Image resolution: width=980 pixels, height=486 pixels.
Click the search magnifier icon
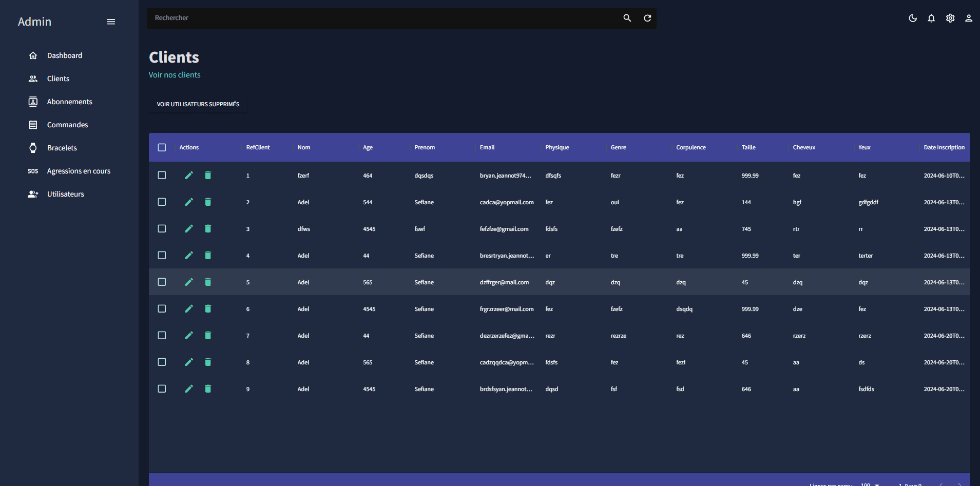[x=627, y=18]
